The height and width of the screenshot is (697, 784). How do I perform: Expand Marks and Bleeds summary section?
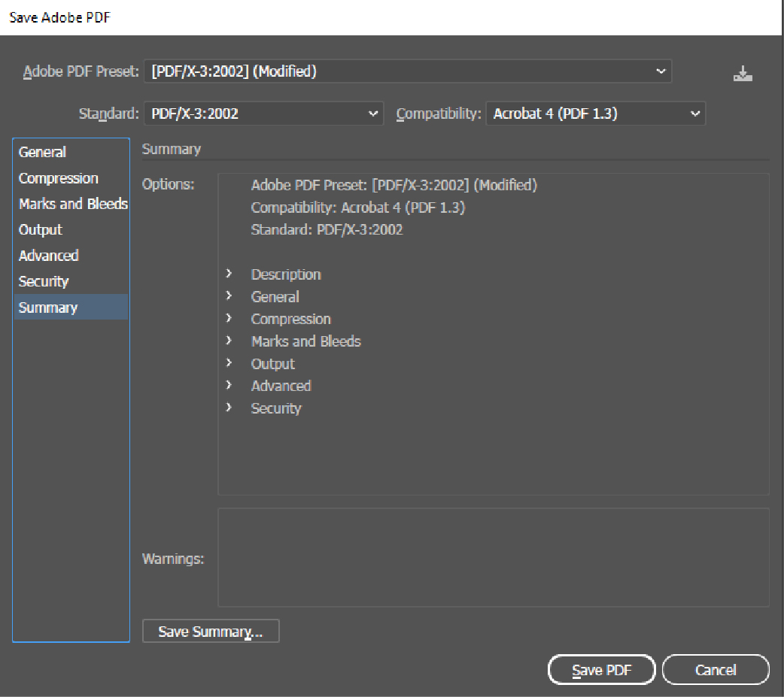point(229,341)
